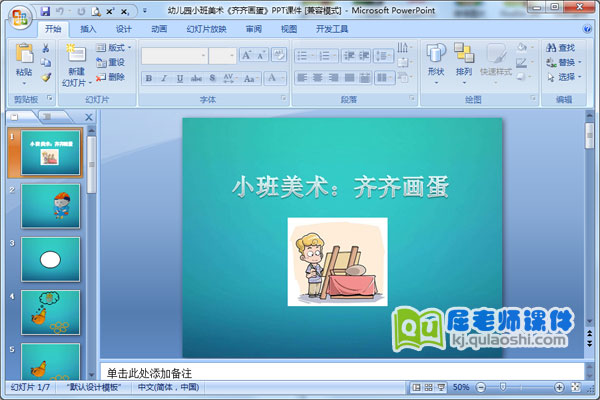The height and width of the screenshot is (400, 600).
Task: Click 重设 (Reset) slide button
Action: 110,62
